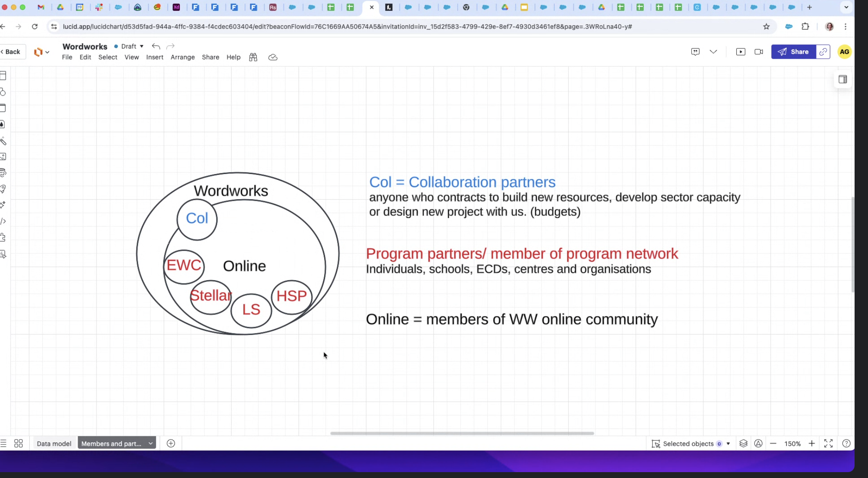Open the help question mark icon
Screen dimensions: 868x478
click(846, 444)
